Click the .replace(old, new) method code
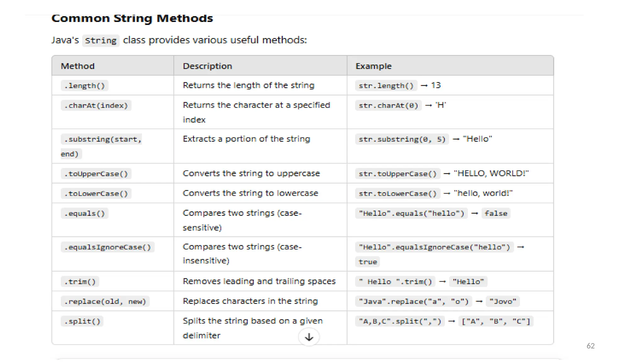The height and width of the screenshot is (362, 644). [x=105, y=301]
